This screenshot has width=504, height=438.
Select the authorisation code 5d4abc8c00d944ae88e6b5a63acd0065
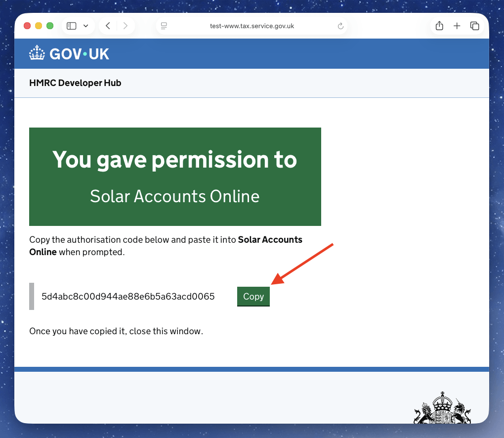128,297
